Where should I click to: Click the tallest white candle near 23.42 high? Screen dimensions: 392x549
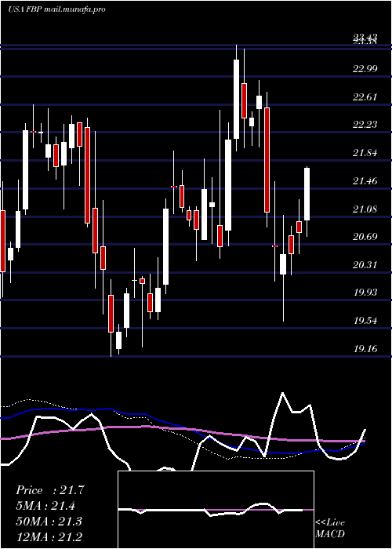click(236, 99)
